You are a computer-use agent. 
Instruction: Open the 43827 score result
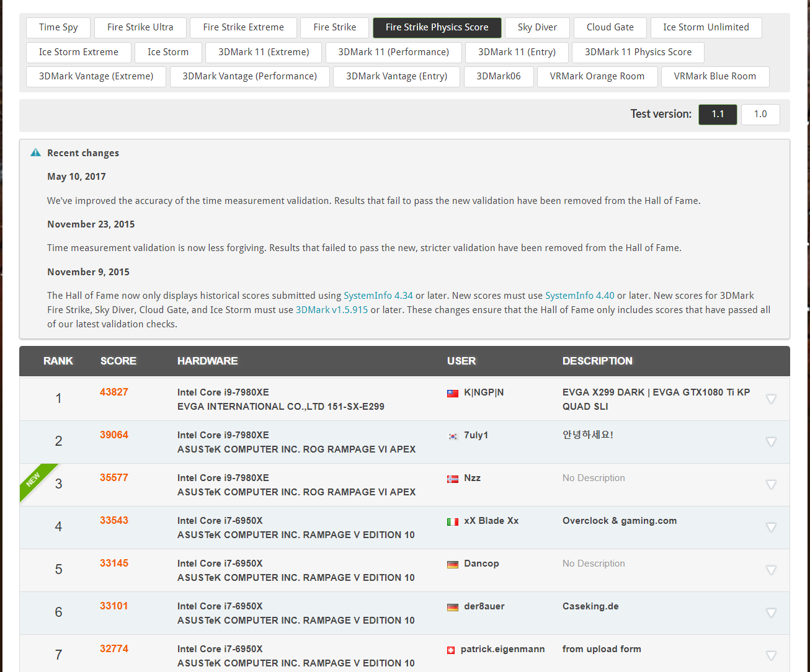click(114, 392)
